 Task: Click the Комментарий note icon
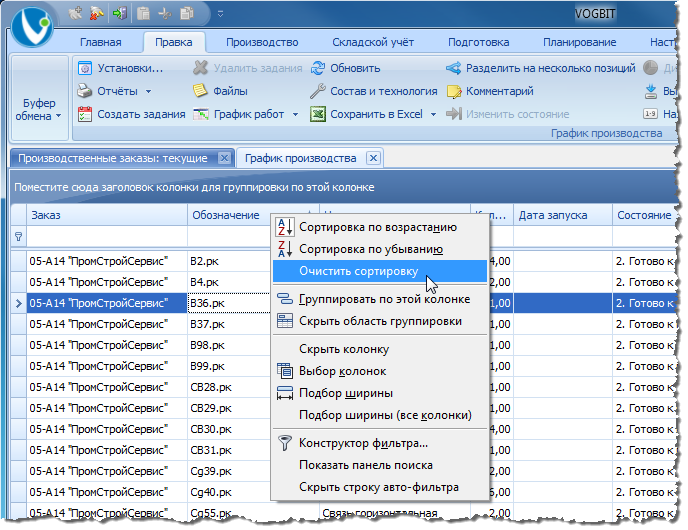454,91
